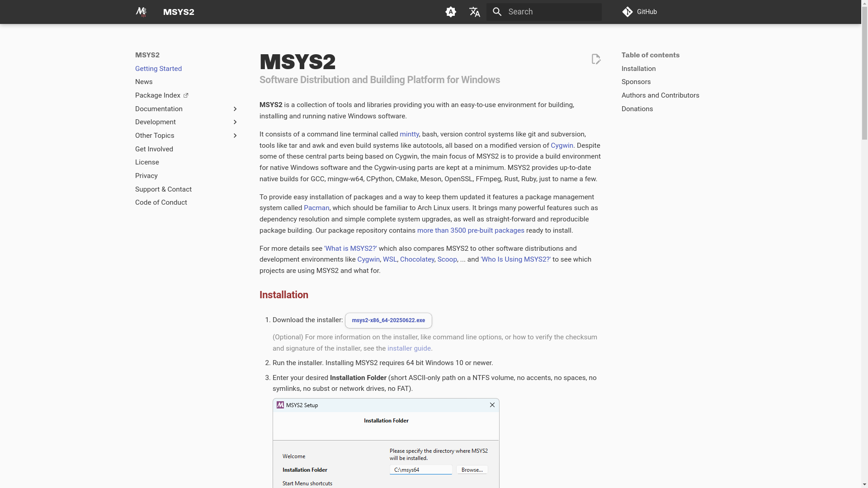This screenshot has width=868, height=488.
Task: Open the Chocolatey link
Action: 417,259
